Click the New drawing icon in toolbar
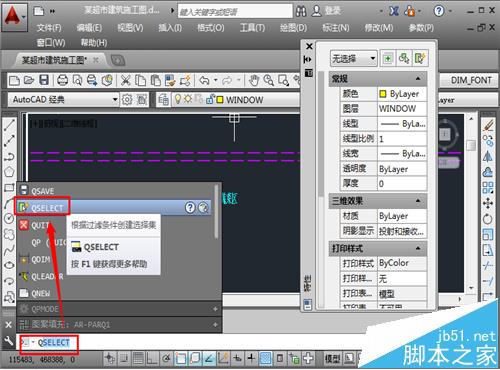The width and height of the screenshot is (500, 370). tap(14, 80)
